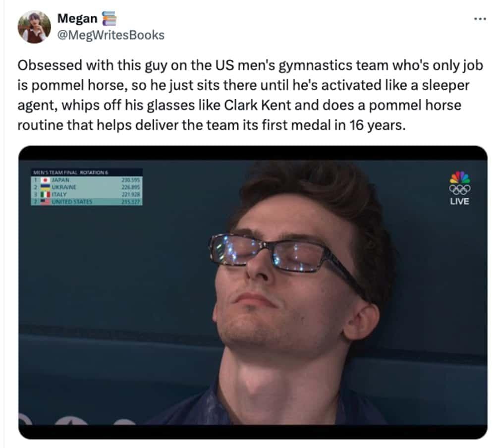Click the tweet text about pommel horse
This screenshot has width=495, height=448.
click(250, 95)
